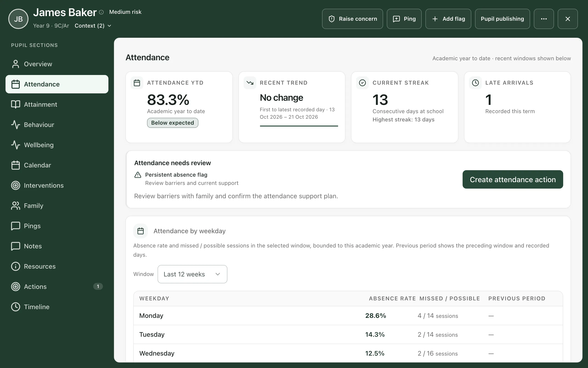The image size is (588, 368).
Task: Click the Highest streak: 13 days text
Action: point(403,120)
